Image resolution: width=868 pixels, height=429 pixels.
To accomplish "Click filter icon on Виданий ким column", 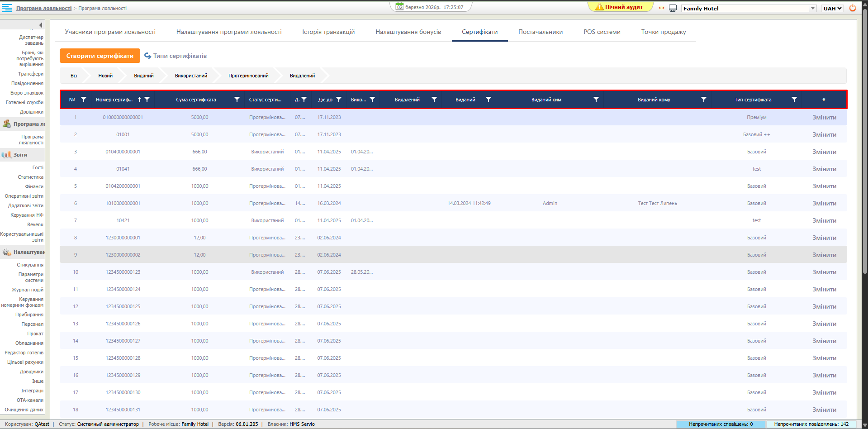I will click(596, 100).
